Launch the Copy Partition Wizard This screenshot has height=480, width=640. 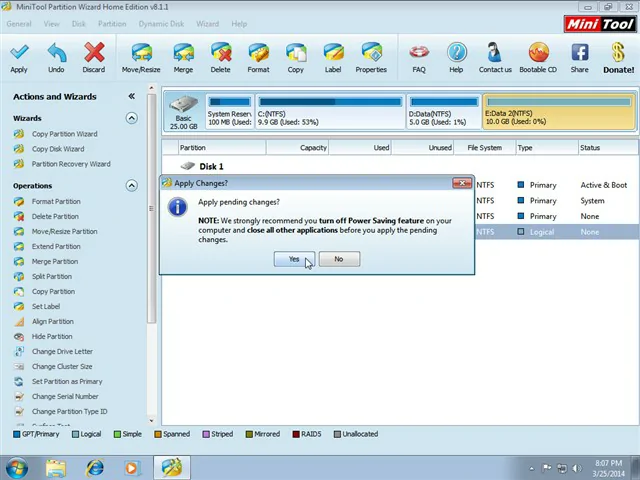(64, 134)
